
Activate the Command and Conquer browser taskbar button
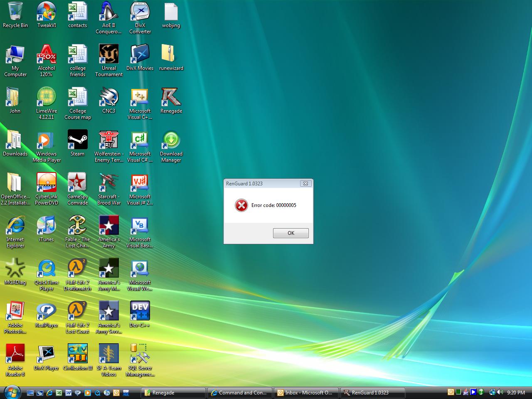click(240, 393)
